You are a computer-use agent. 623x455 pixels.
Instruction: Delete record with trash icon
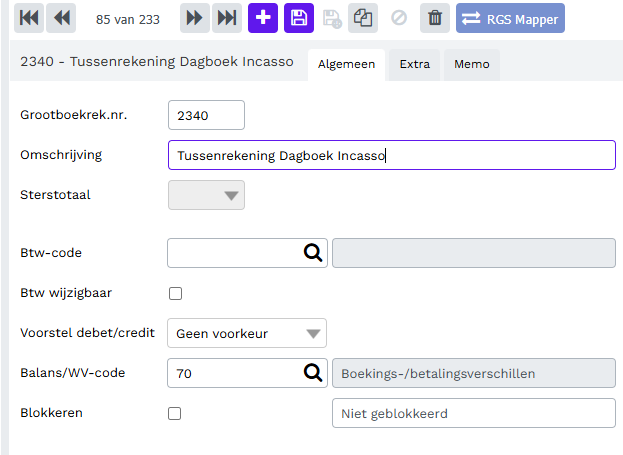point(434,18)
